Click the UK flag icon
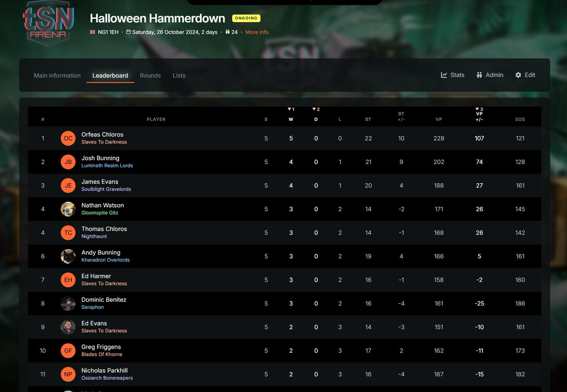The image size is (567, 392). point(93,32)
